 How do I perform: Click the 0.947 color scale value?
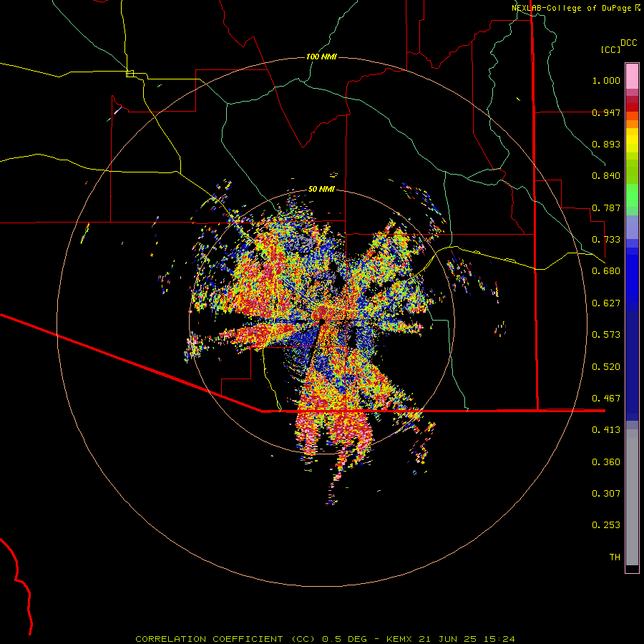606,112
